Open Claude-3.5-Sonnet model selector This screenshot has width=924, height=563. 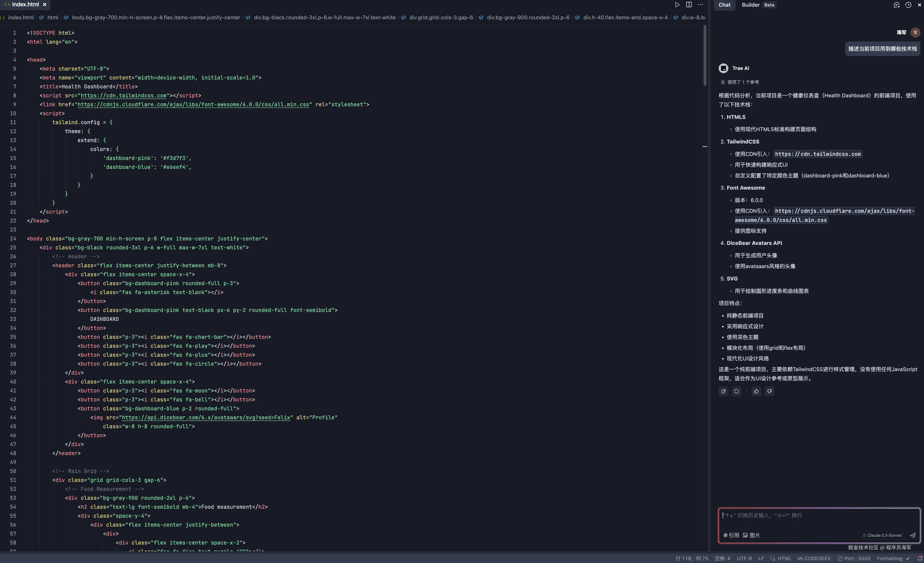coord(882,535)
